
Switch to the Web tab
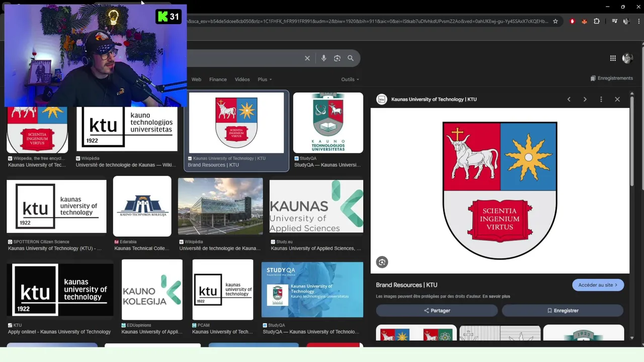click(x=196, y=79)
